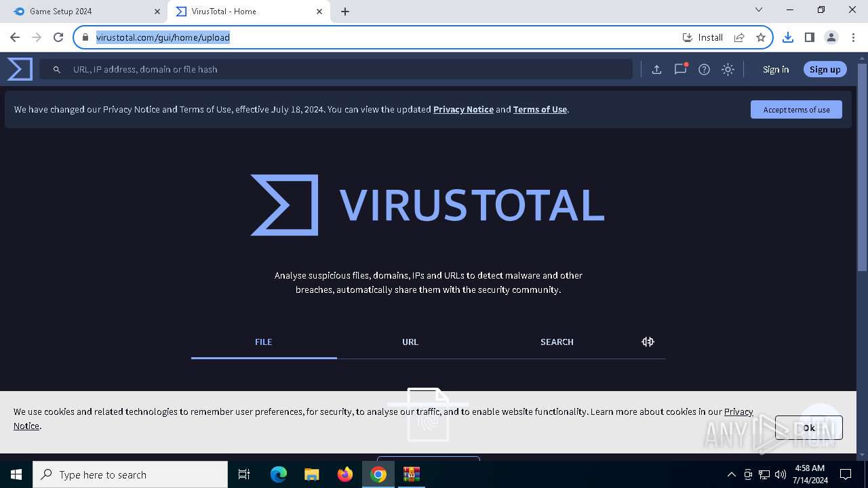Bookmark this page with the star icon
The height and width of the screenshot is (488, 868).
click(x=761, y=37)
